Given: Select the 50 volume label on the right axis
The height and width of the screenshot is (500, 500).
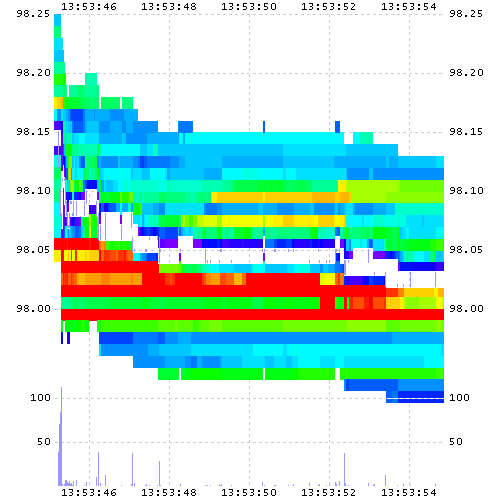Looking at the screenshot, I should (456, 442).
